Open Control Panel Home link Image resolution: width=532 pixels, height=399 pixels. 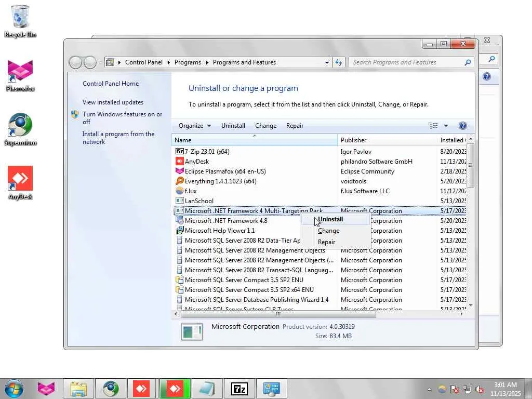pyautogui.click(x=111, y=84)
